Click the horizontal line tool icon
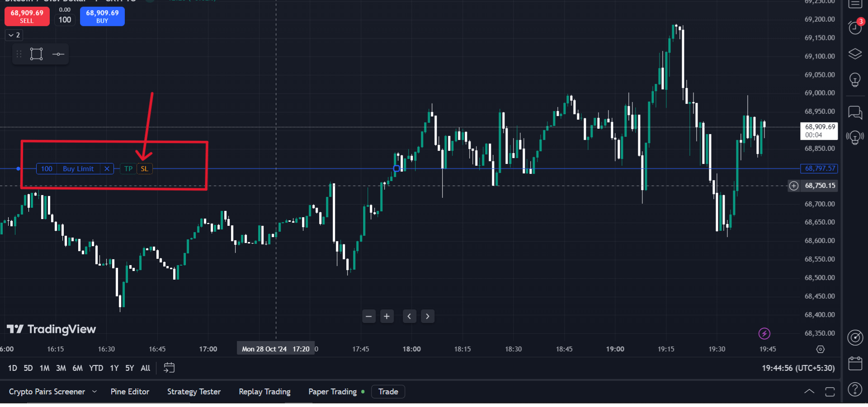Viewport: 868px width, 407px height. point(58,54)
